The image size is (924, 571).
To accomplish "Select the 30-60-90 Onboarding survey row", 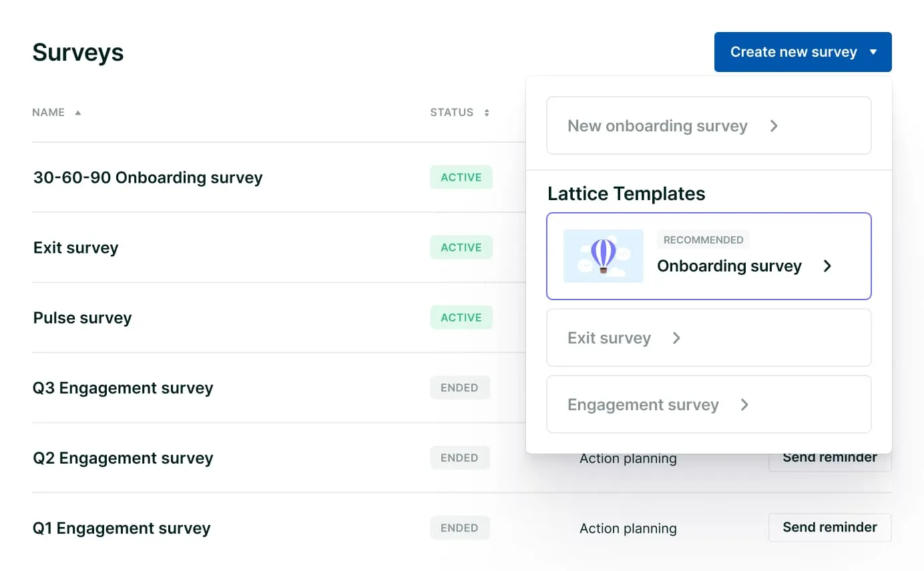I will click(148, 177).
